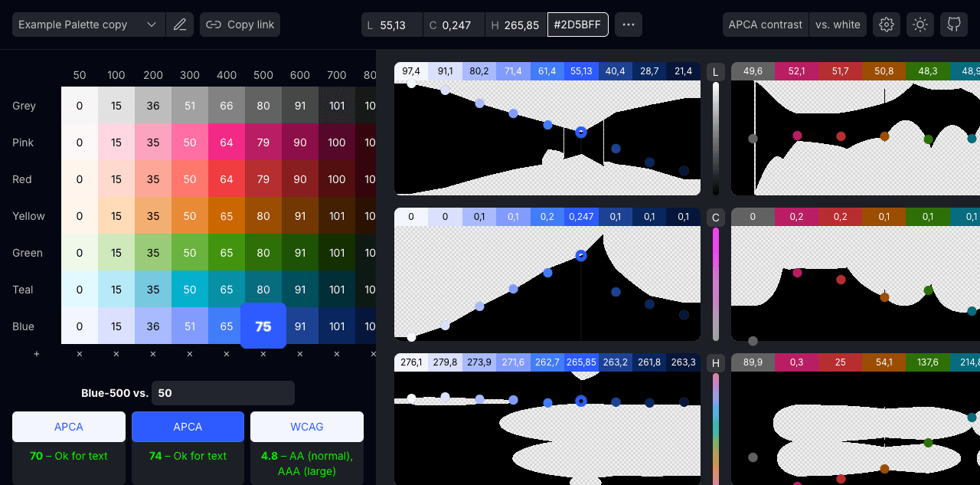Open the APCA contrast mode selector
Viewport: 980px width, 485px height.
point(766,25)
